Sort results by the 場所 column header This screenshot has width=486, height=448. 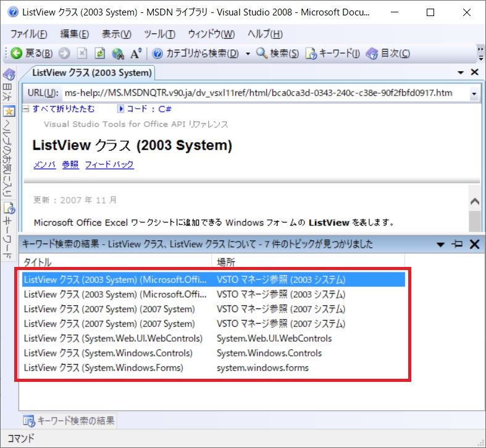pyautogui.click(x=308, y=262)
